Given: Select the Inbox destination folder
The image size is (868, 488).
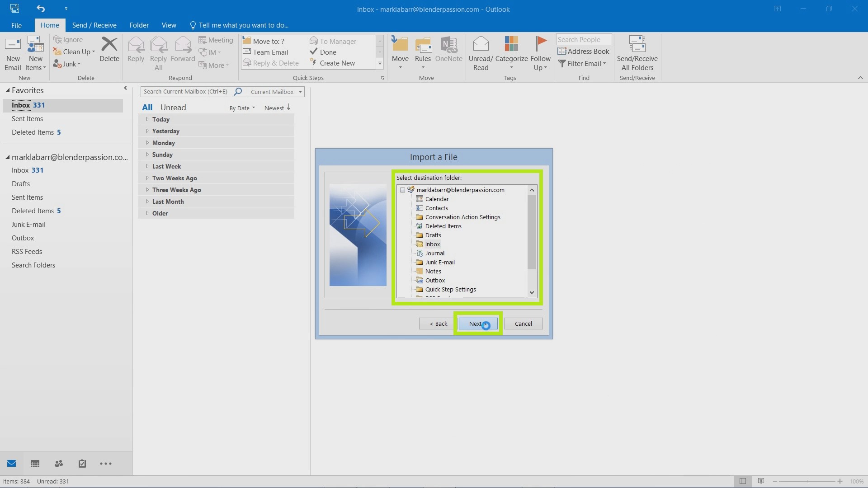Looking at the screenshot, I should point(432,244).
